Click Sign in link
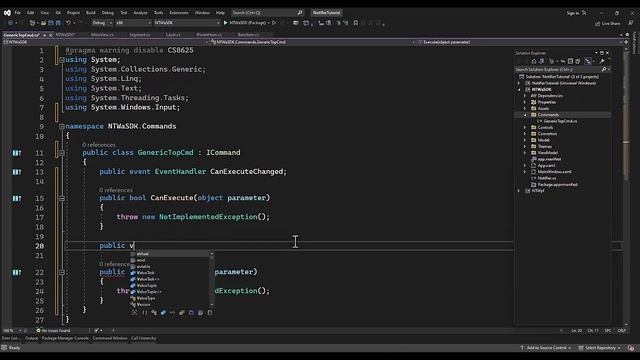640x360 pixels. pyautogui.click(x=572, y=13)
